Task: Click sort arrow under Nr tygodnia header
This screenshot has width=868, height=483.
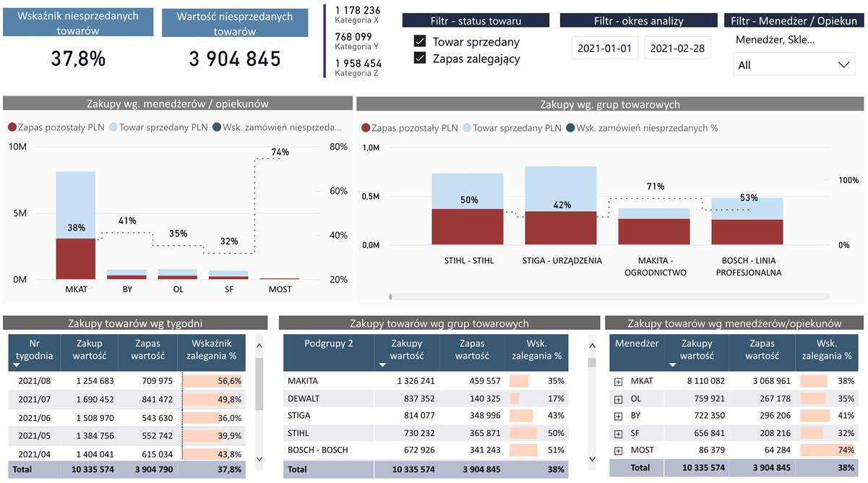Action: coord(16,365)
